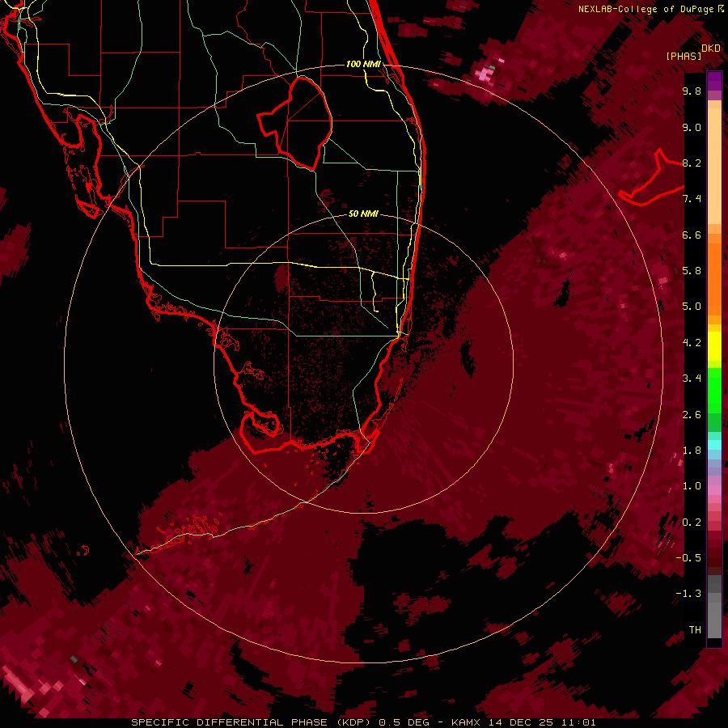Click the 4.2 scale value

tap(692, 343)
